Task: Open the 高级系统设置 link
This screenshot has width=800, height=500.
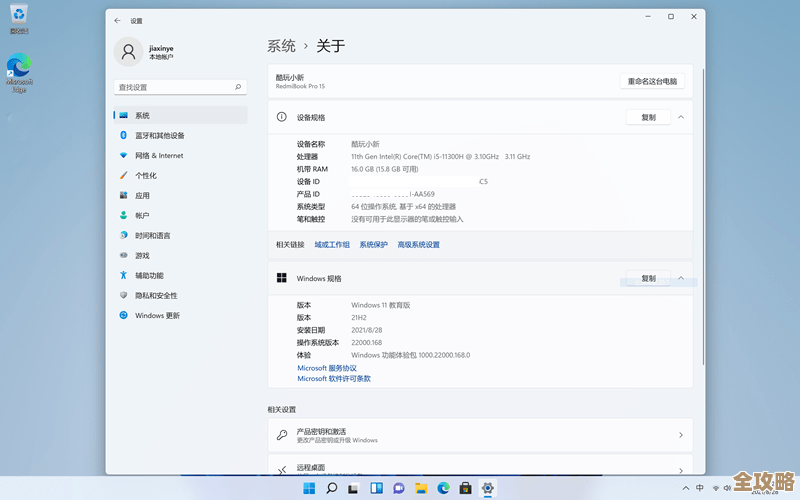Action: pos(418,245)
